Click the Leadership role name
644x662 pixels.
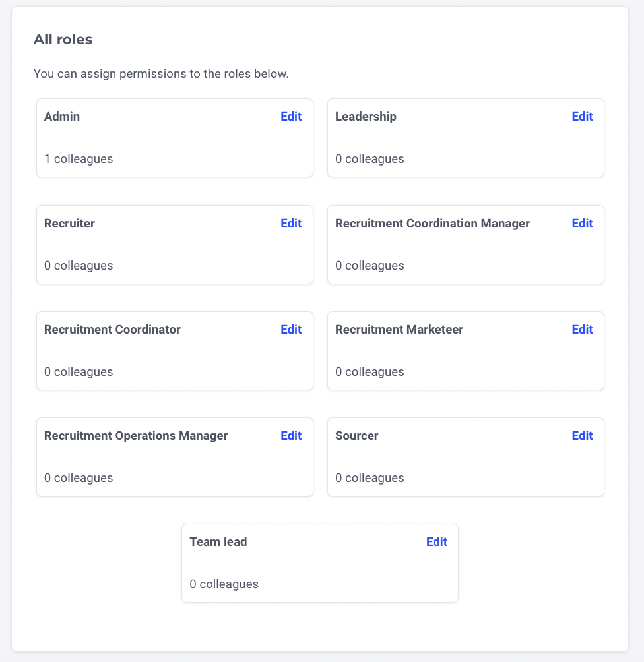point(366,117)
